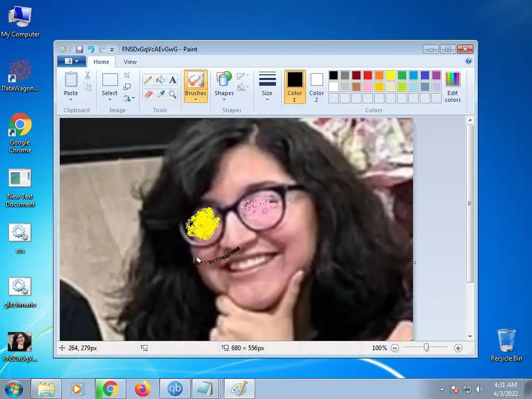Expand the Brushes dropdown arrow

pyautogui.click(x=196, y=100)
